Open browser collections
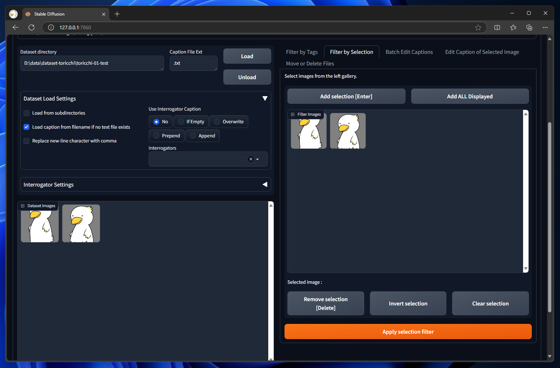This screenshot has height=368, width=560. click(529, 28)
